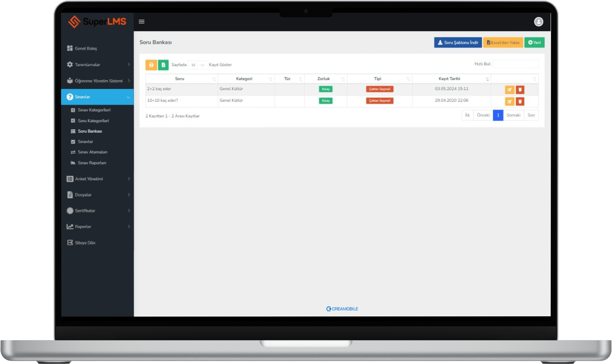Select page 1 in pagination
The width and height of the screenshot is (612, 364).
pos(498,115)
